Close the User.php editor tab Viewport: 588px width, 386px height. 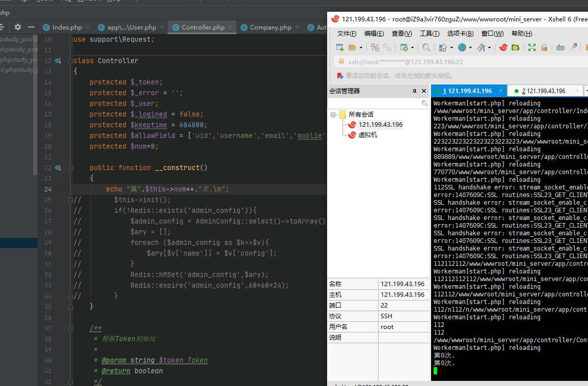pyautogui.click(x=162, y=27)
